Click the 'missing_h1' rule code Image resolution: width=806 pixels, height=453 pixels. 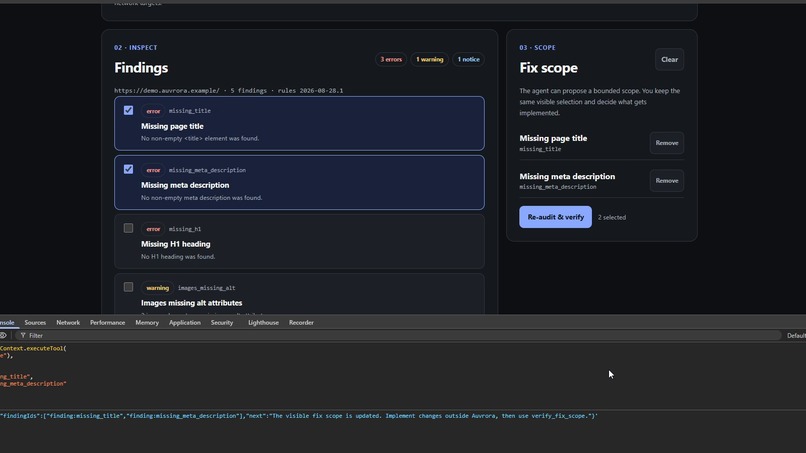(185, 229)
